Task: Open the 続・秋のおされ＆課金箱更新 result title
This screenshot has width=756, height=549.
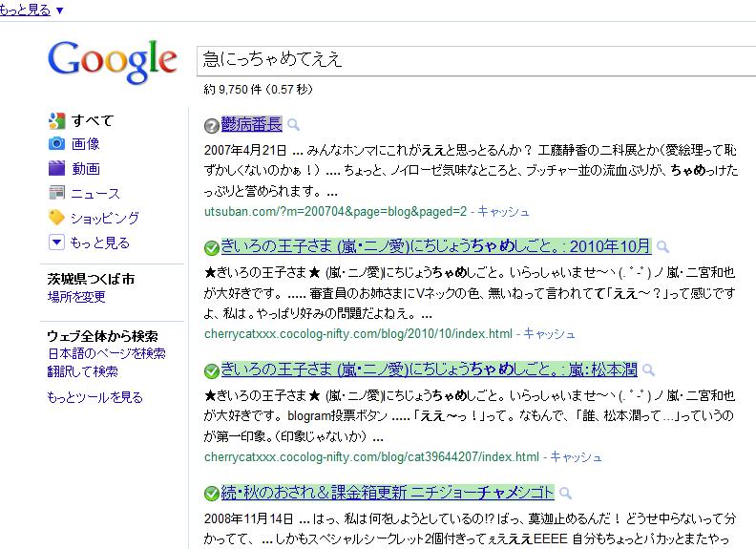Action: [387, 493]
